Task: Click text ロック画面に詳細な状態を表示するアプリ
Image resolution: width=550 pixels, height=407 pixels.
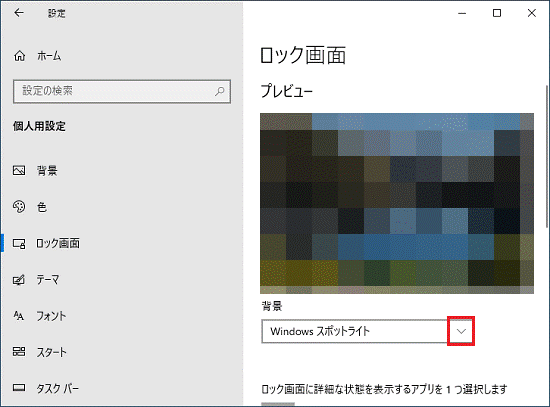Action: pos(348,389)
